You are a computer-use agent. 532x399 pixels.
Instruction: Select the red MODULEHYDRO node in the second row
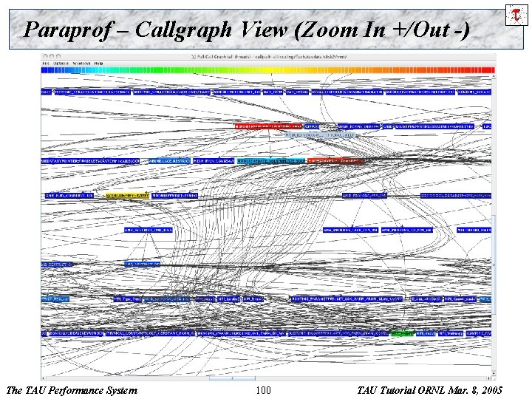[x=268, y=126]
